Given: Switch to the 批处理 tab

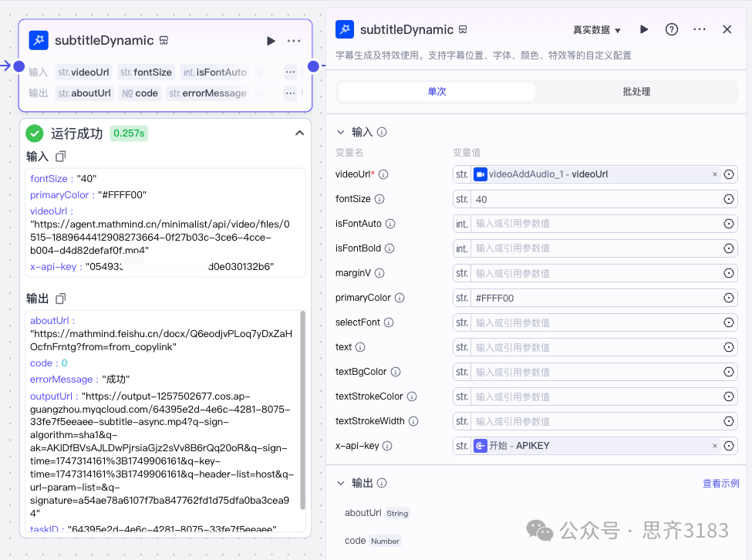Looking at the screenshot, I should [636, 92].
